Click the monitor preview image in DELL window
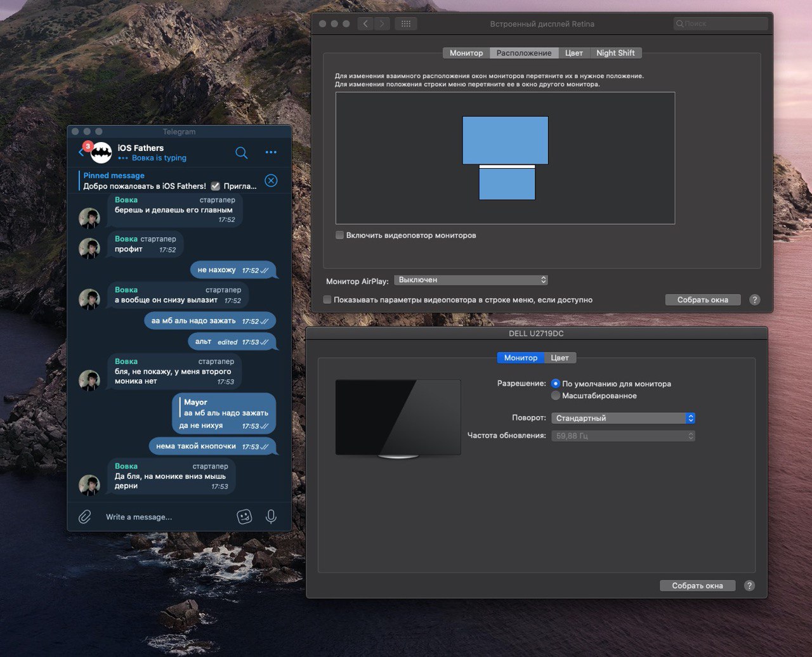Screen dimensions: 812x657 pyautogui.click(x=398, y=419)
